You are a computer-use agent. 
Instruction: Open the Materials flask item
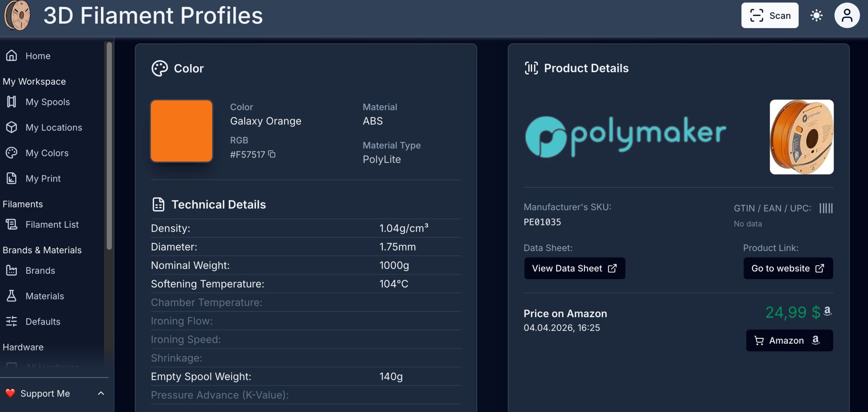pyautogui.click(x=44, y=296)
